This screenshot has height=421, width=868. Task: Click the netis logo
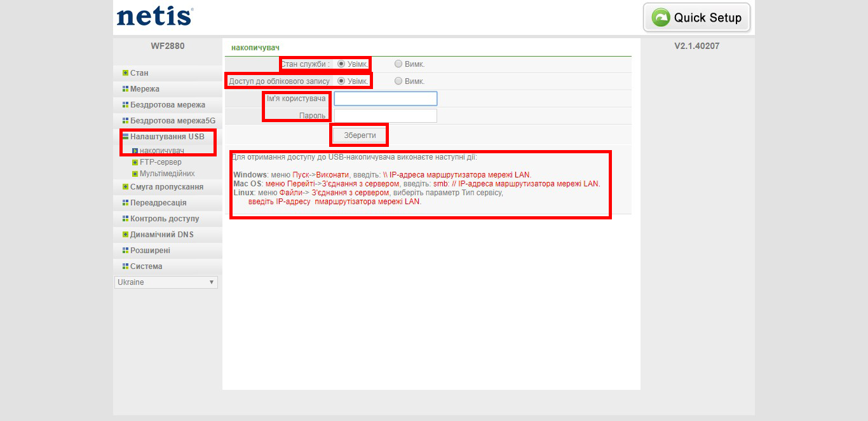(155, 16)
